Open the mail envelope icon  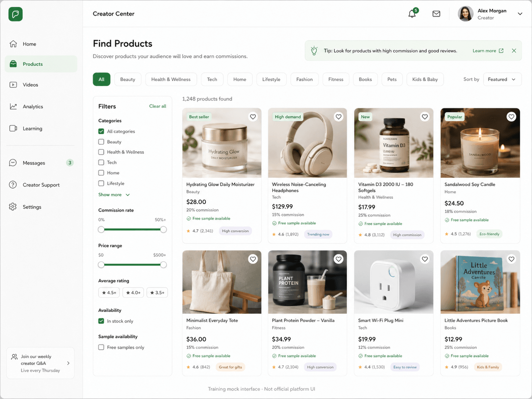coord(436,14)
